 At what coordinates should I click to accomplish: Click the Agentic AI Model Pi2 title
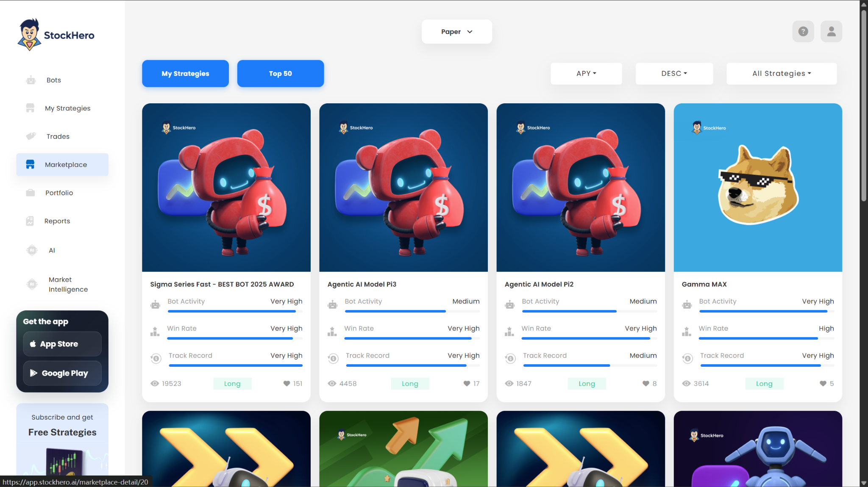pyautogui.click(x=539, y=284)
